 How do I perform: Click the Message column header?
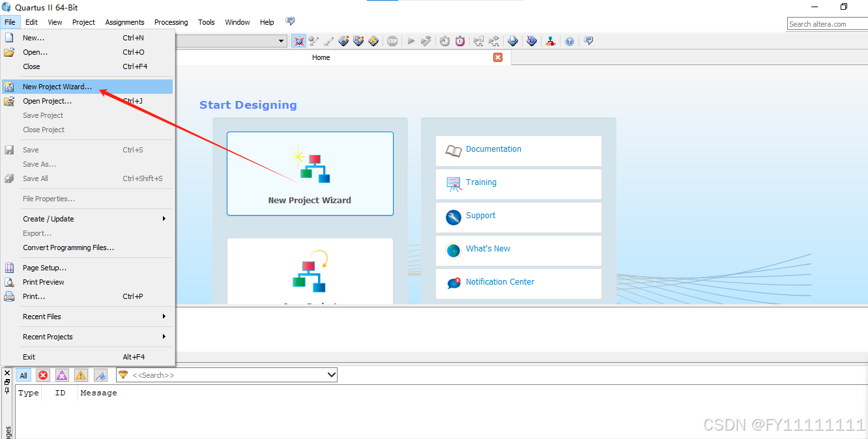98,393
